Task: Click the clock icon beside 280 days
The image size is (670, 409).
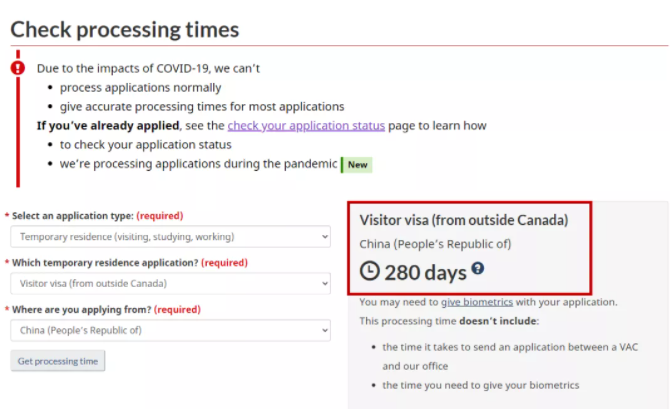Action: 370,271
